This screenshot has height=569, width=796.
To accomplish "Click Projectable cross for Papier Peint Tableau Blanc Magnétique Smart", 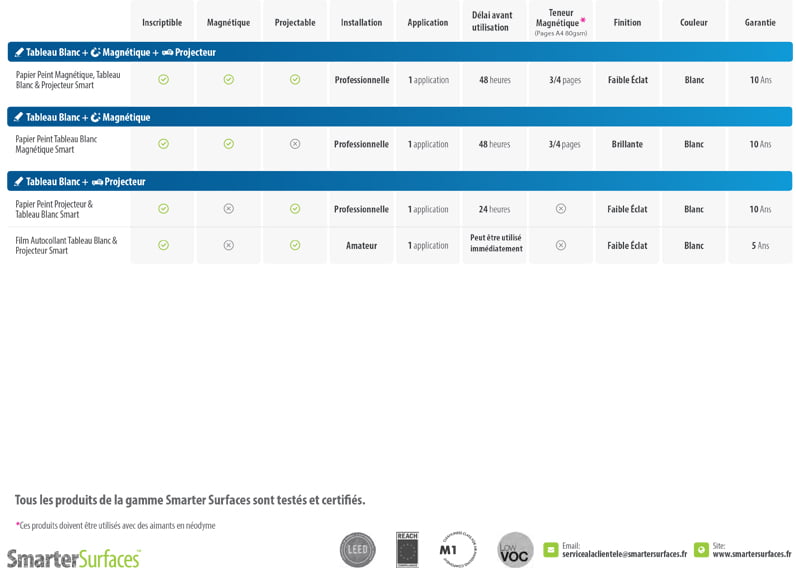I will pyautogui.click(x=295, y=144).
